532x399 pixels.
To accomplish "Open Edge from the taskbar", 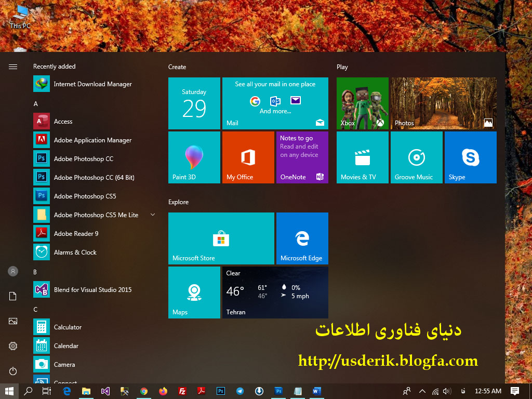I will click(x=67, y=391).
